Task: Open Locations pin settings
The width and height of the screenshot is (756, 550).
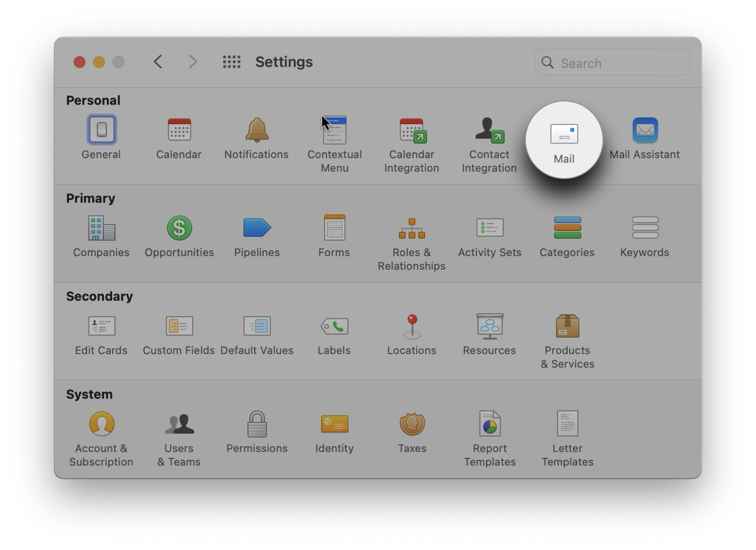Action: coord(412,326)
